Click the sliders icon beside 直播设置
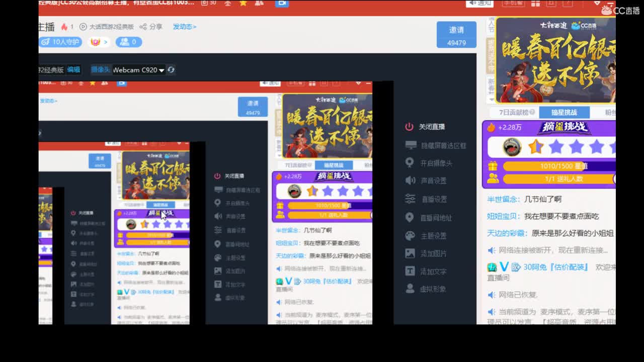Screen dimensions: 644x362 (410, 199)
